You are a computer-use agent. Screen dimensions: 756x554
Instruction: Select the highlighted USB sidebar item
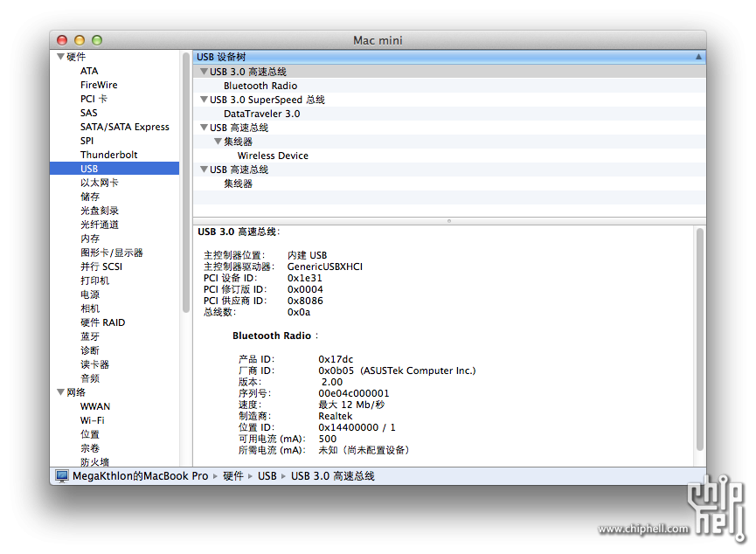coord(114,169)
